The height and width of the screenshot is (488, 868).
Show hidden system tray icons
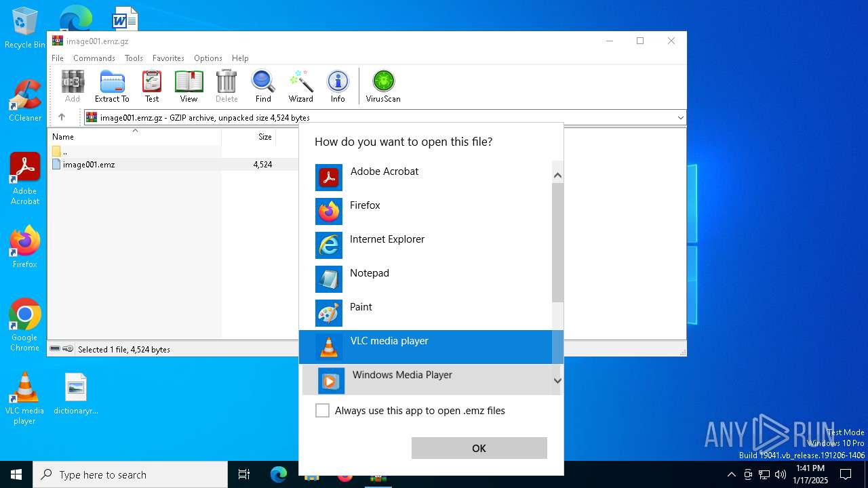(x=731, y=474)
